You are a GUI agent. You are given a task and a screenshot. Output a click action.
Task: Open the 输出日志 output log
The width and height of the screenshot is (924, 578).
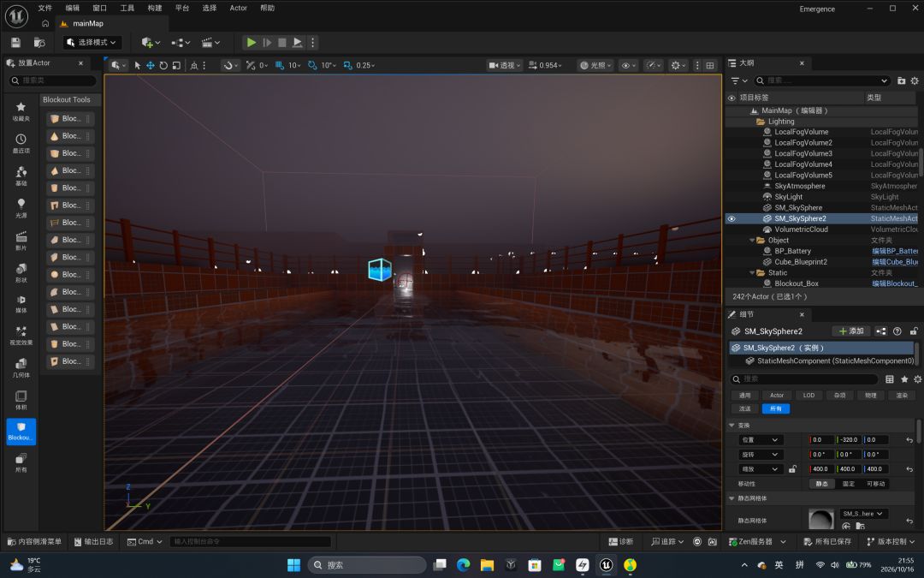point(94,541)
